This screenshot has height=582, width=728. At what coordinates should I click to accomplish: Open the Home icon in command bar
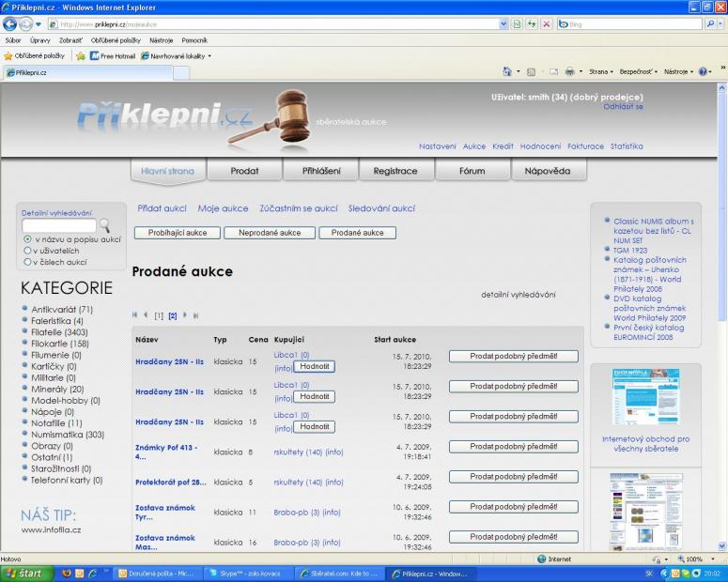coord(507,71)
